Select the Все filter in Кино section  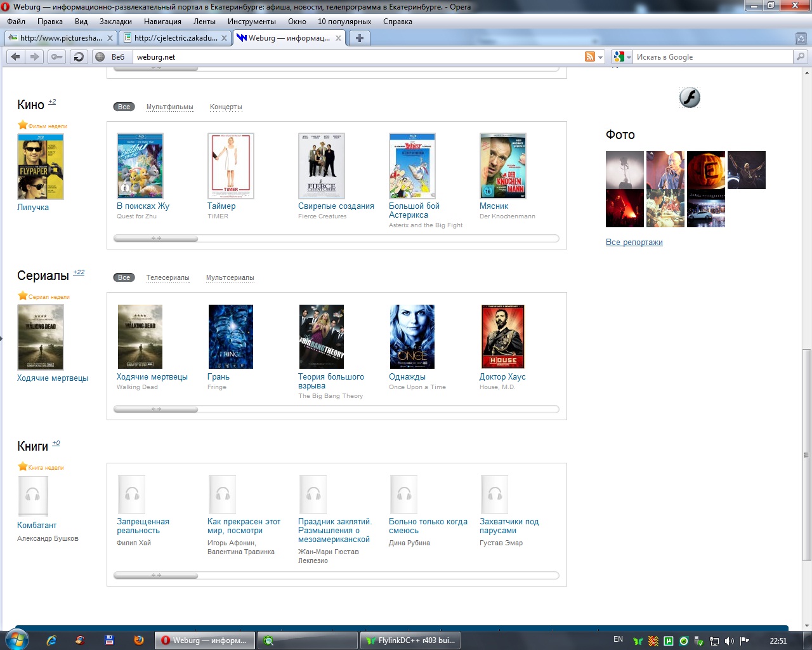[124, 107]
